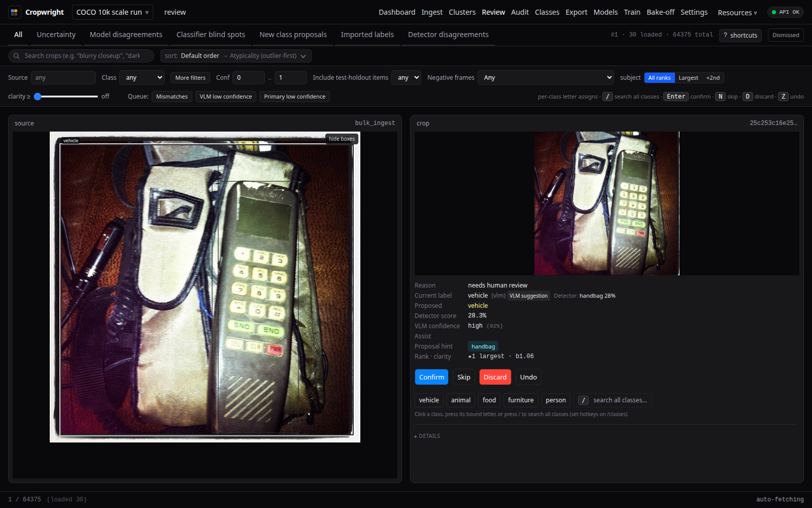Click the Undo button
812x508 pixels.
click(x=528, y=377)
